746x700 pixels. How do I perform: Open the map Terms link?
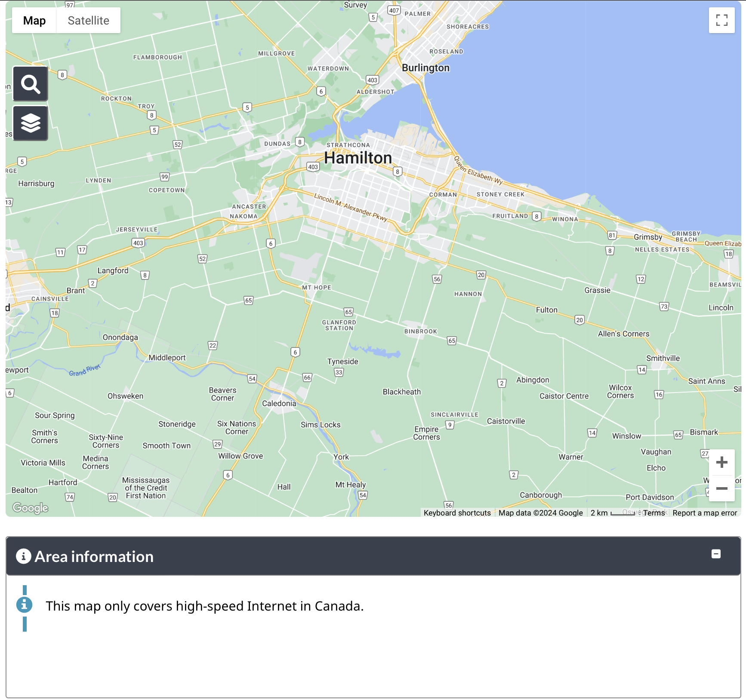654,513
